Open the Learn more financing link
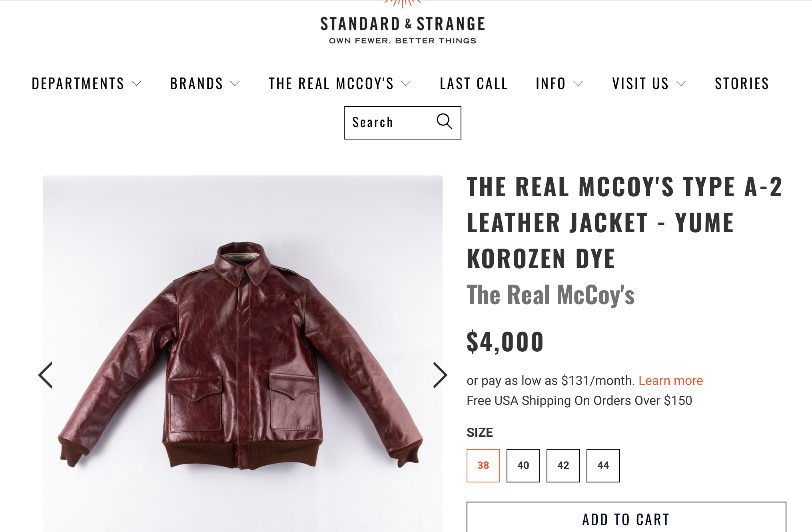Viewport: 812px width, 532px height. [670, 381]
